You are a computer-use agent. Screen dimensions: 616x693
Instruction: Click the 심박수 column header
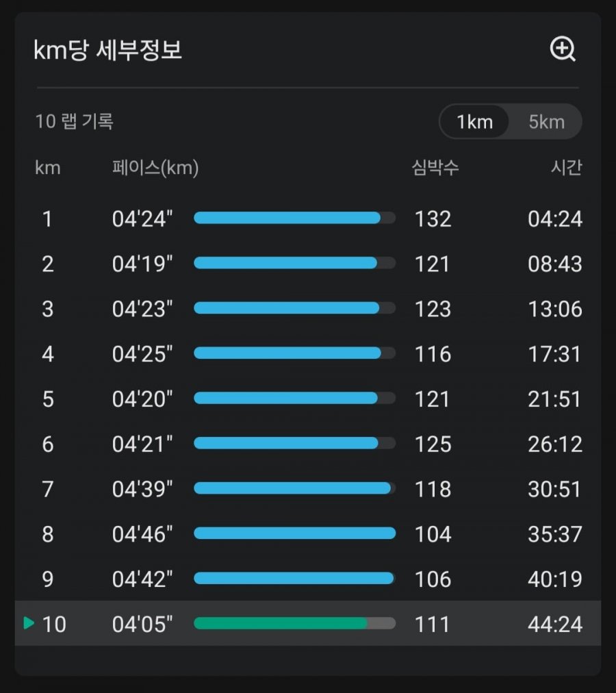point(435,168)
